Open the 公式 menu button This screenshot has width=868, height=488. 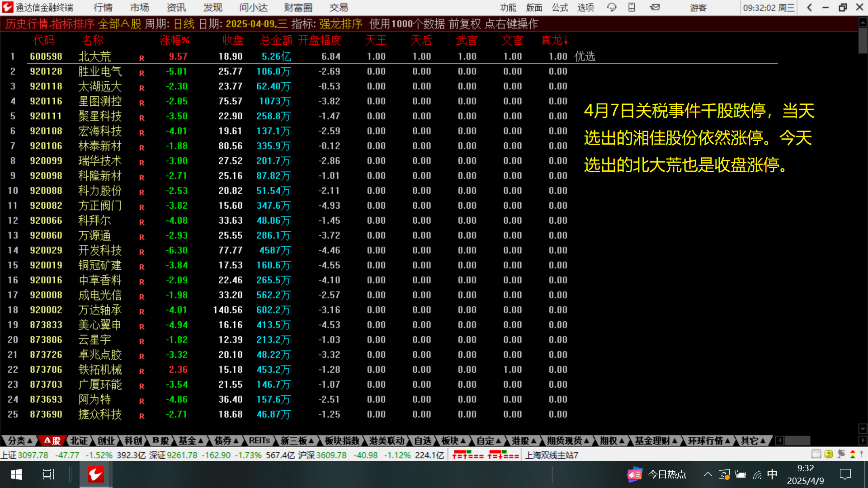[560, 7]
